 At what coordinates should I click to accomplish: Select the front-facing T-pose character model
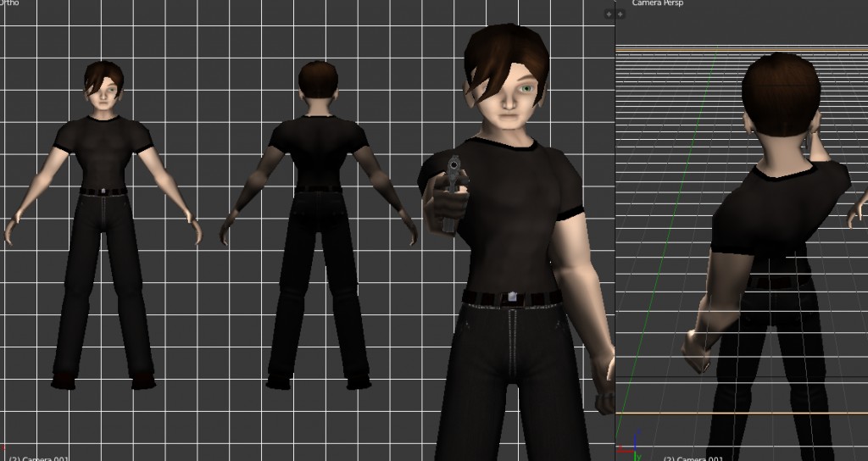103,225
